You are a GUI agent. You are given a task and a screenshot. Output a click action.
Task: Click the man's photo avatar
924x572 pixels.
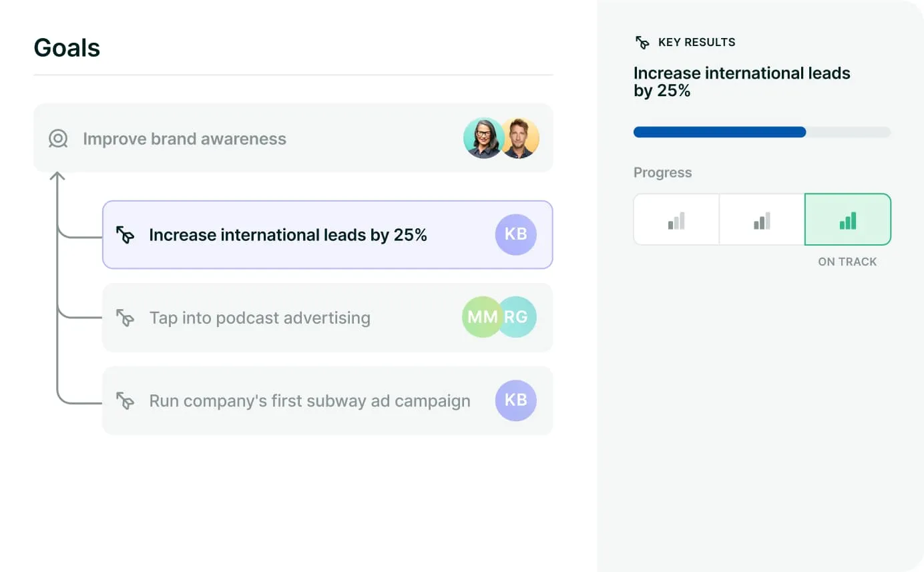(x=519, y=138)
